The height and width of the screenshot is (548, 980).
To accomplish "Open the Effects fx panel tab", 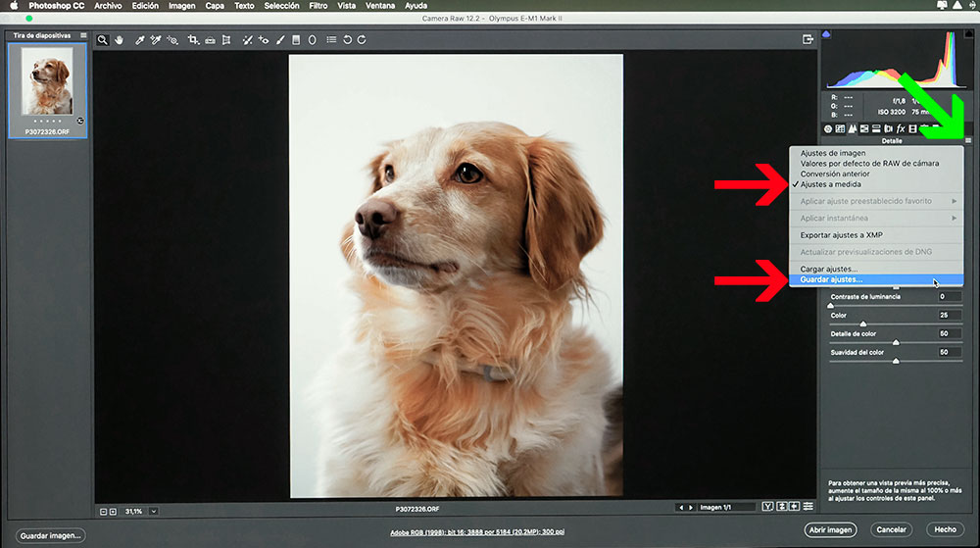I will tap(901, 128).
